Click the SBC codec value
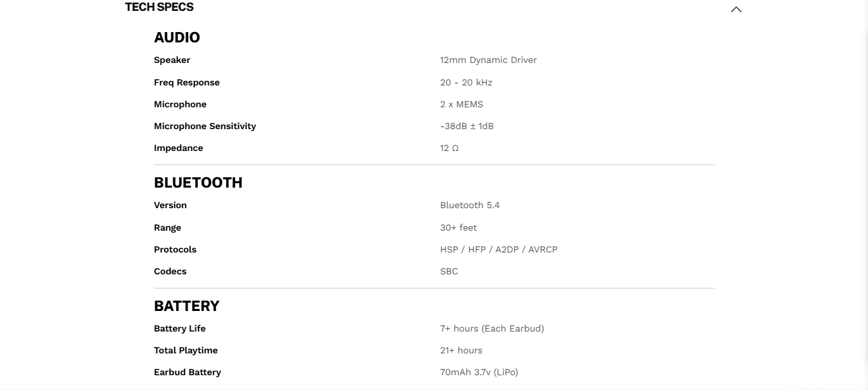This screenshot has height=390, width=868. [x=449, y=271]
